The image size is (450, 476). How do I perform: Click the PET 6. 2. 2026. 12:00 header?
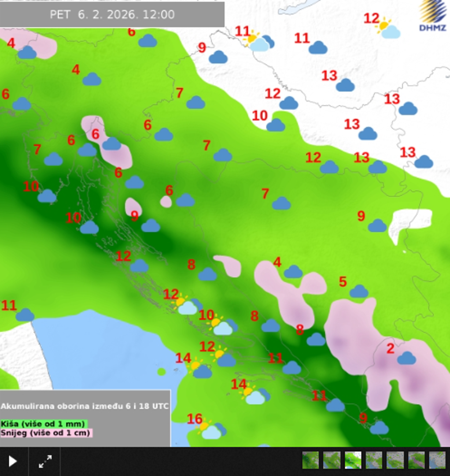tap(112, 14)
